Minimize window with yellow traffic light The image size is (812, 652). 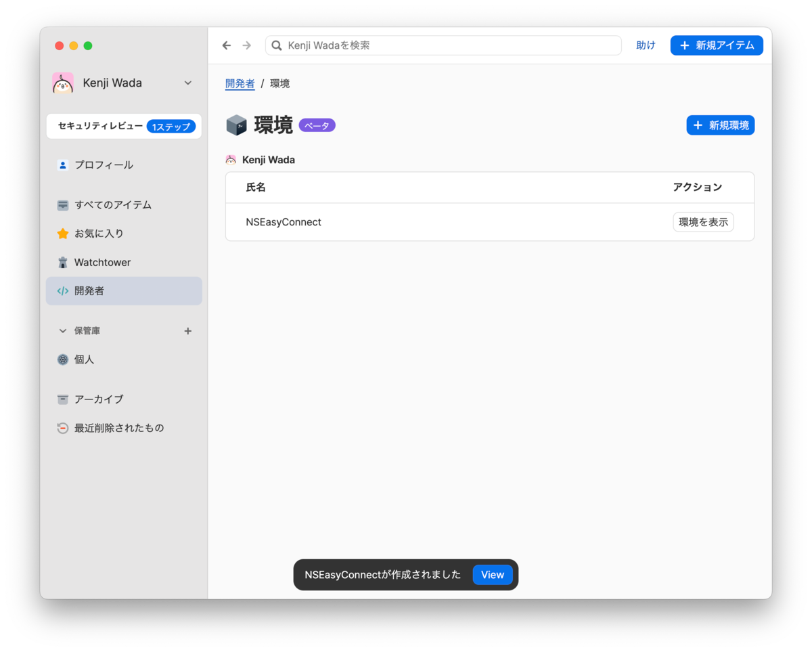click(74, 45)
